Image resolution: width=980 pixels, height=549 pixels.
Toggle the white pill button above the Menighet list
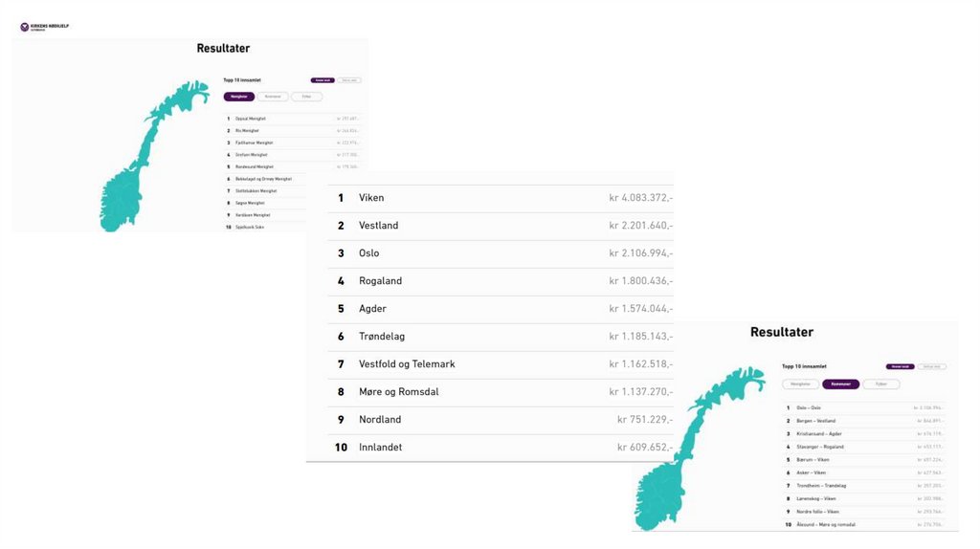click(x=349, y=80)
